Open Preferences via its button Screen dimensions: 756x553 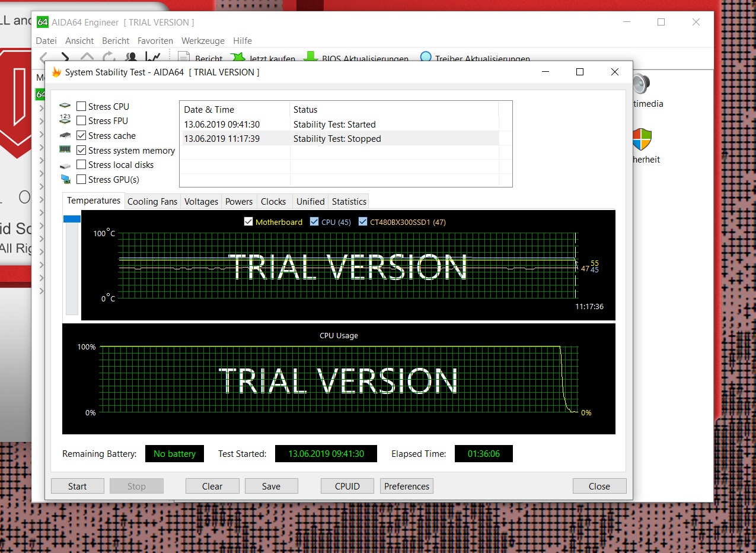click(x=407, y=486)
